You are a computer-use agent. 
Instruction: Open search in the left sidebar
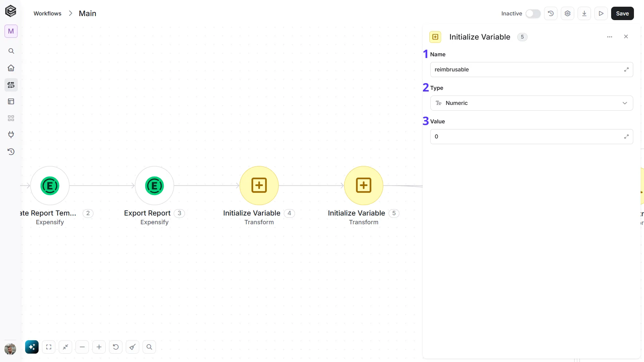click(11, 51)
